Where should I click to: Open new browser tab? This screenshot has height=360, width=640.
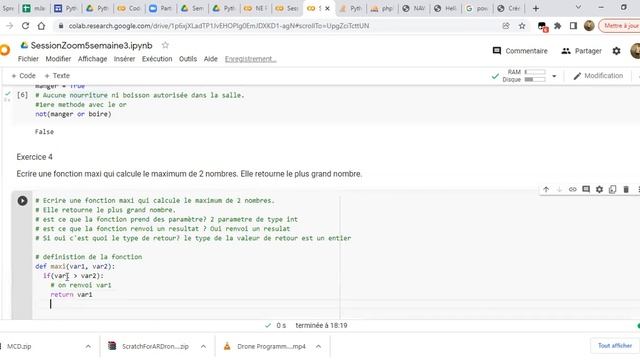(x=536, y=8)
